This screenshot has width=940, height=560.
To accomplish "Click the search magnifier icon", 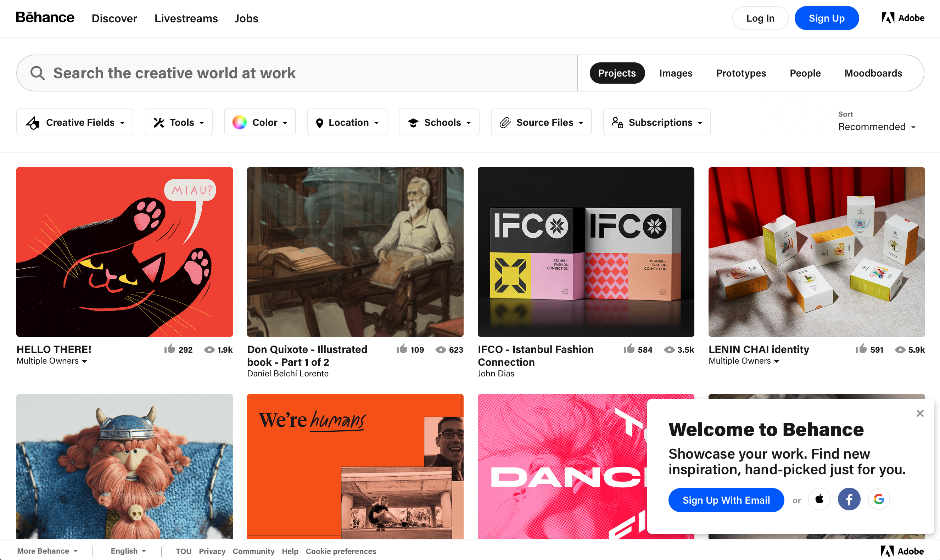I will coord(37,73).
